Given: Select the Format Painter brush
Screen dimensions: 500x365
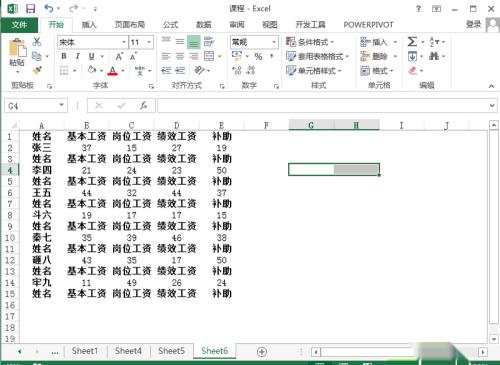Looking at the screenshot, I should click(37, 70).
